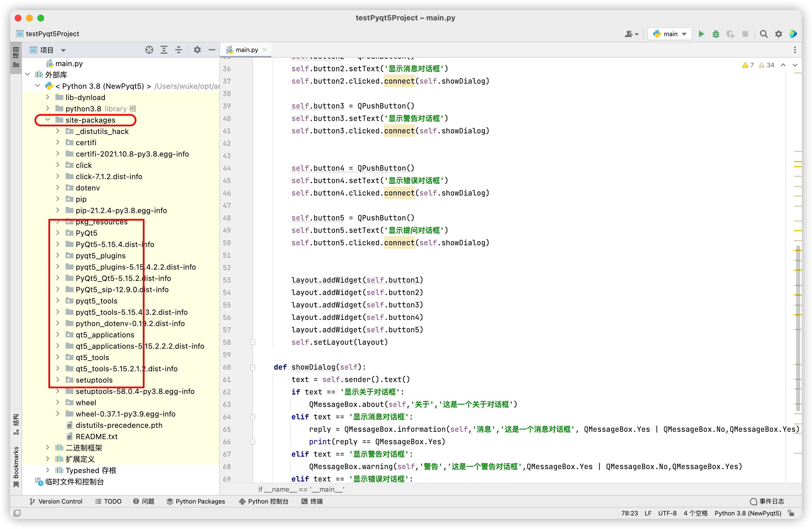
Task: Collapse the site-packages folder
Action: 48,120
